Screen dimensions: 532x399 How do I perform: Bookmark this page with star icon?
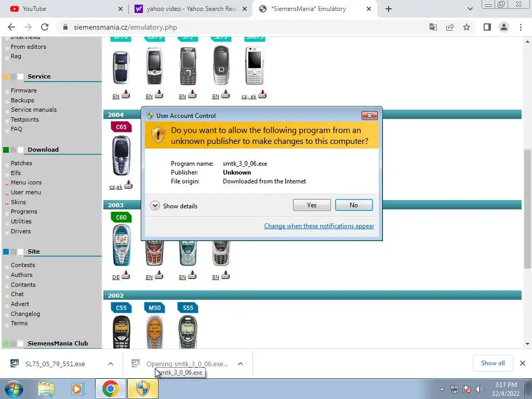click(467, 27)
